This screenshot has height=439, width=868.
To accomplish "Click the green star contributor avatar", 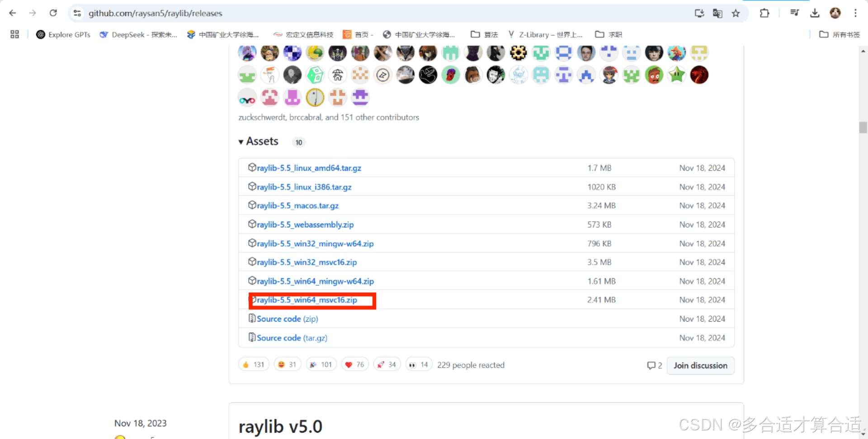I will click(x=676, y=75).
